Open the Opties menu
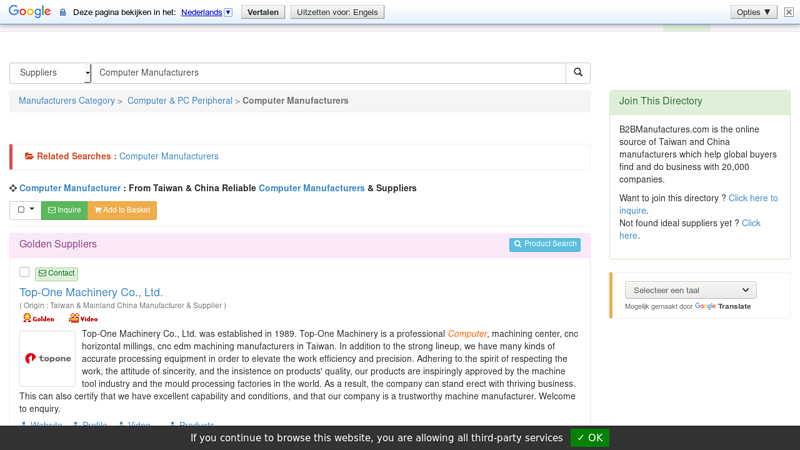800x450 pixels. coord(754,12)
